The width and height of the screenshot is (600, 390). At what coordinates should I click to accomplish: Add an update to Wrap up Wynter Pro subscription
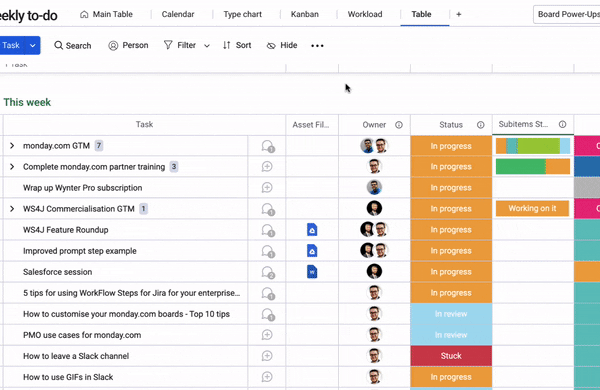[267, 188]
